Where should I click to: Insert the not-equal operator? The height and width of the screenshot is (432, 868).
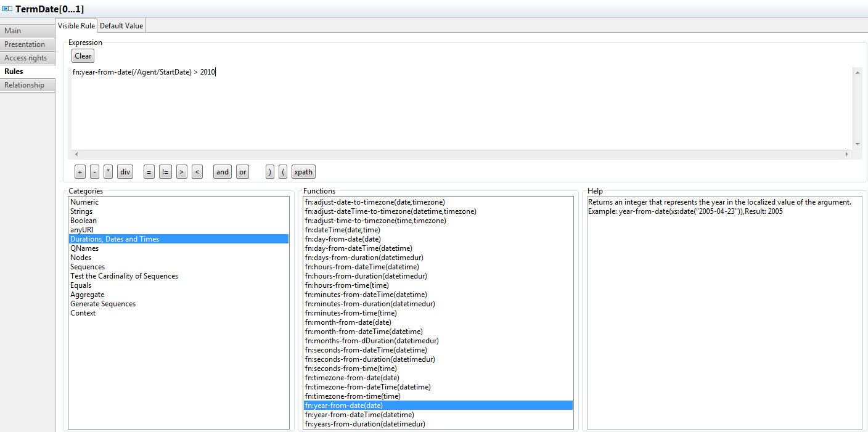point(165,172)
